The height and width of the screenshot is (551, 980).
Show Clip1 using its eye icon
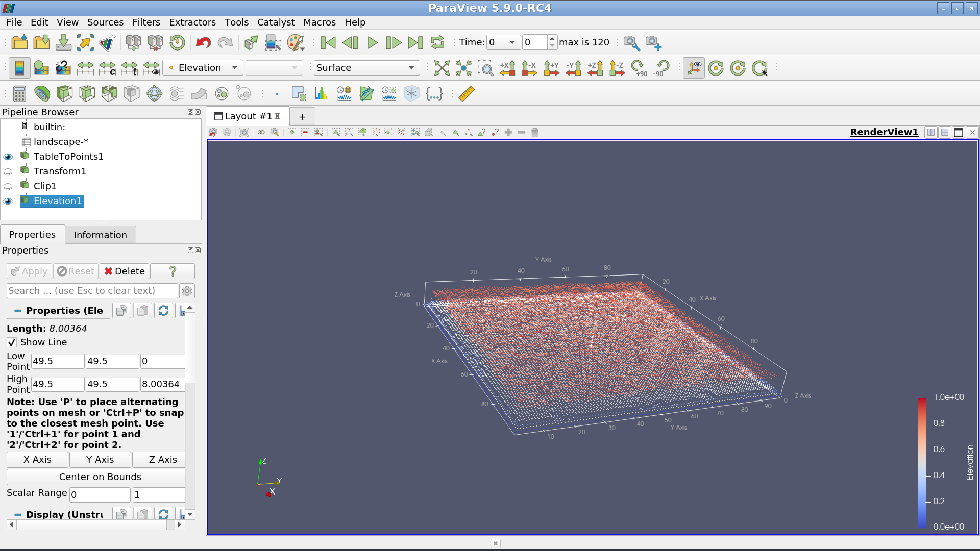pyautogui.click(x=8, y=186)
